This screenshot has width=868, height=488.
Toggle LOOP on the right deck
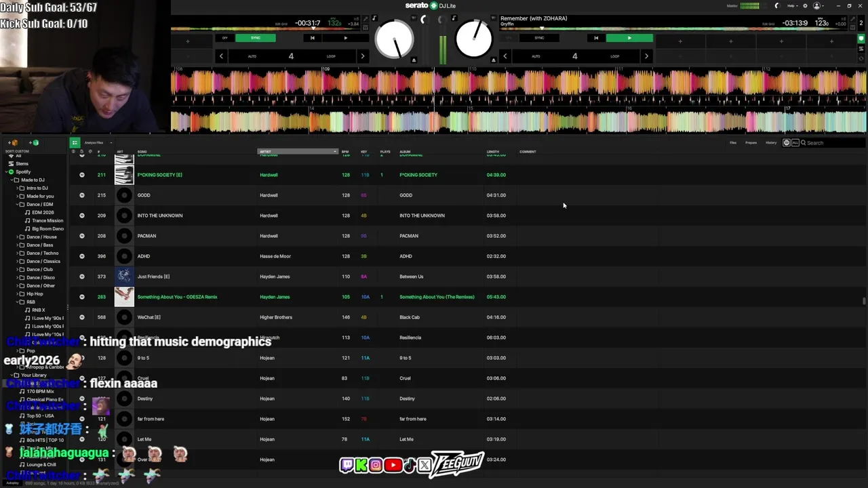pos(614,56)
